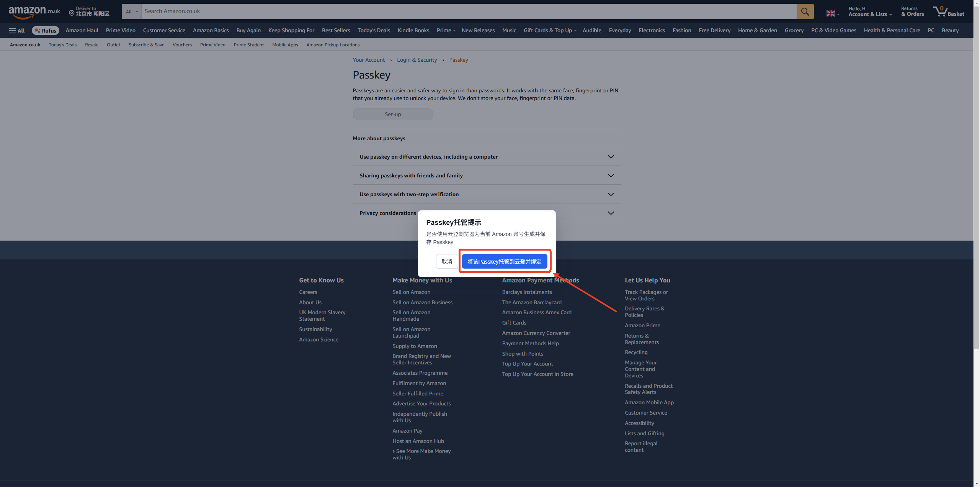Open the Account & Lists dropdown
980x487 pixels.
[x=870, y=11]
